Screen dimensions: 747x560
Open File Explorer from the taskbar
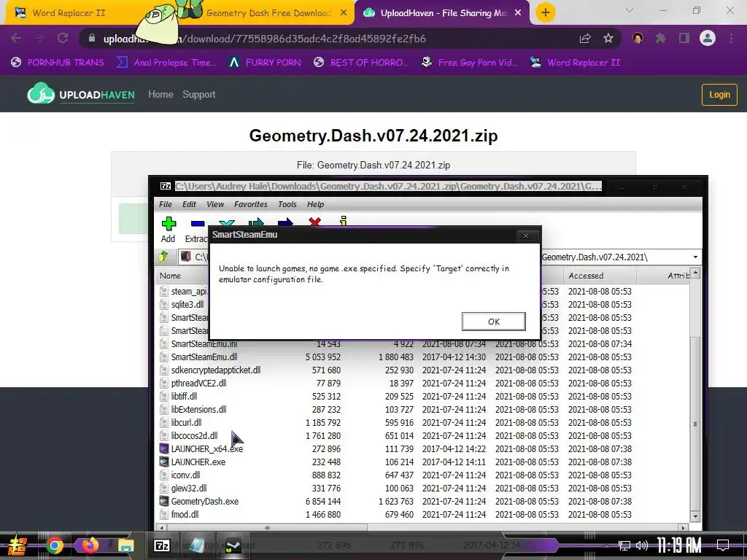(125, 545)
